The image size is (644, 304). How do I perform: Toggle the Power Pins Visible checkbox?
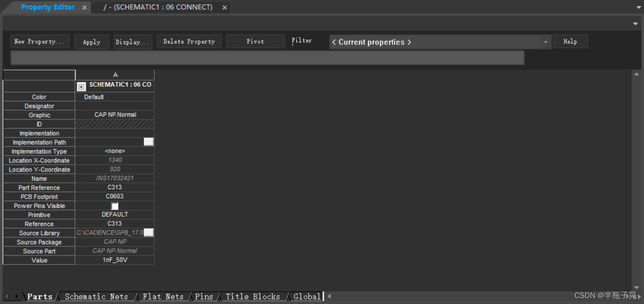pos(115,206)
